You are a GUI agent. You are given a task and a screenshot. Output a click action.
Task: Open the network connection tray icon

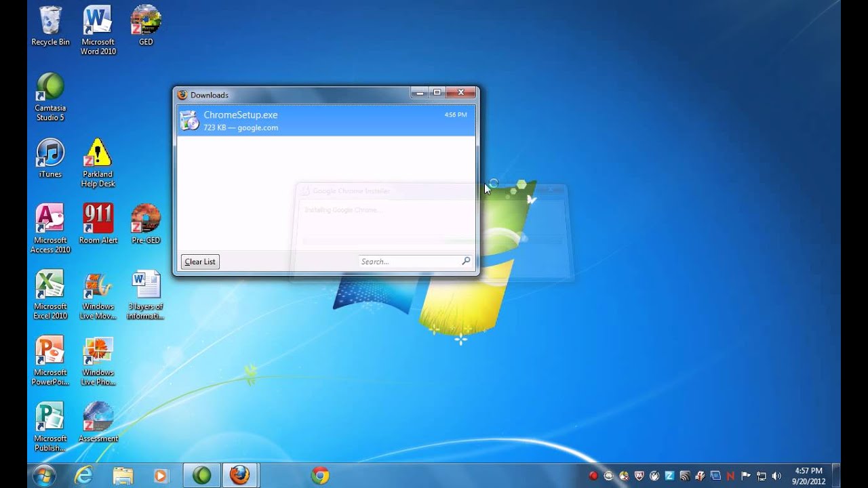tap(761, 476)
